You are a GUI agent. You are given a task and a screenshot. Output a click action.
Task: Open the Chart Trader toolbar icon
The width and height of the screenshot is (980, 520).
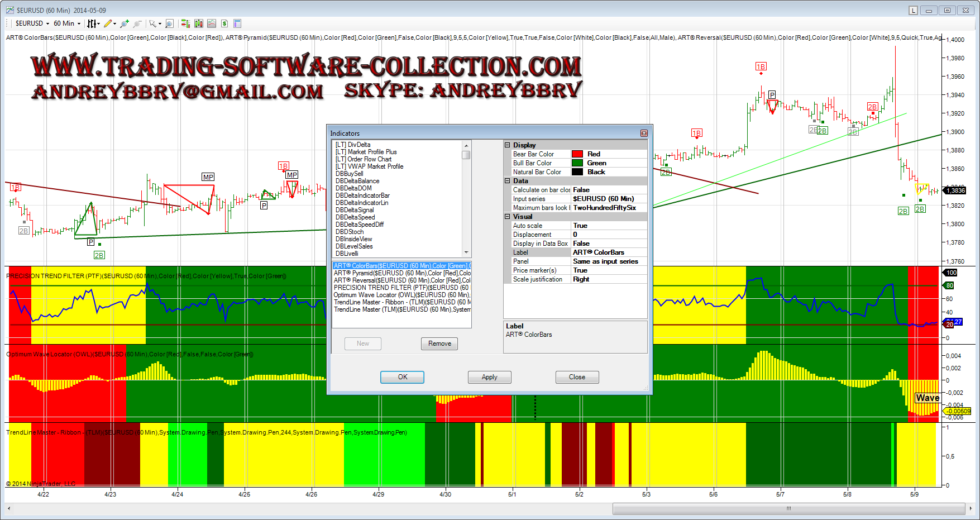pos(185,23)
